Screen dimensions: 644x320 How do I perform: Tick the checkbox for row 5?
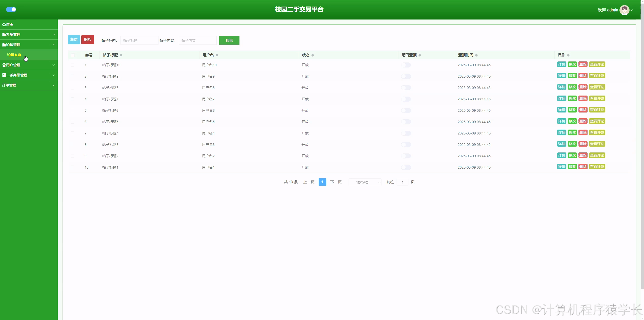72,110
